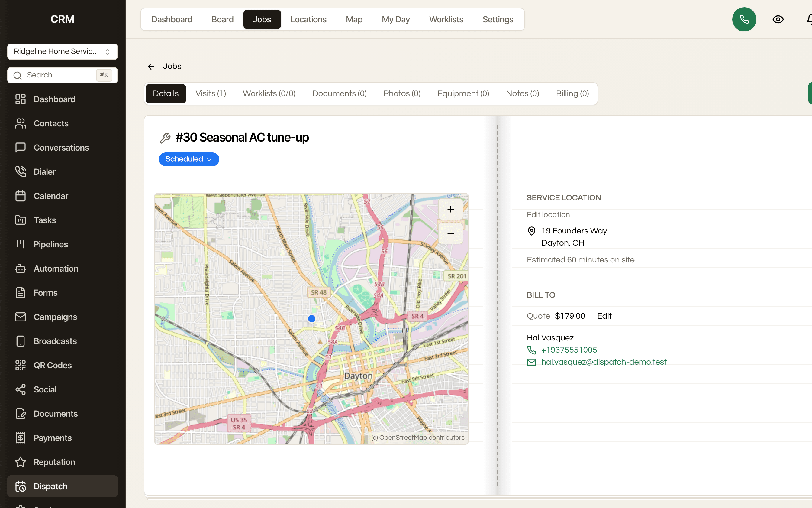This screenshot has width=812, height=508.
Task: Open the Forms sidebar icon
Action: click(21, 293)
